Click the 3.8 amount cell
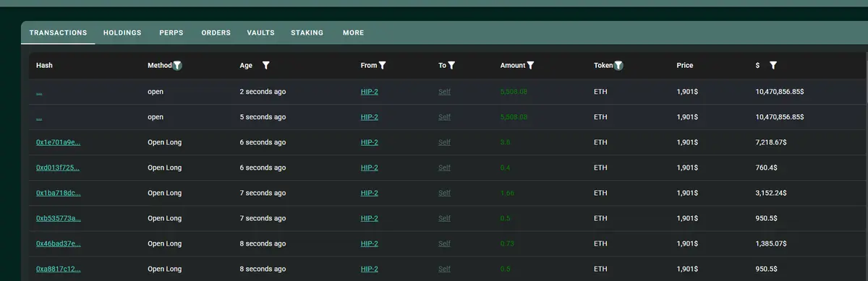Viewport: 868px width, 281px height. click(x=505, y=142)
